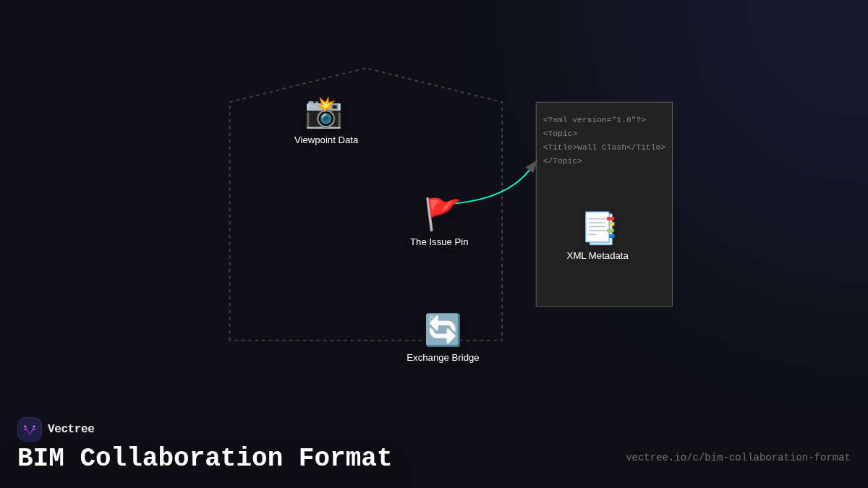Click the blue sync symbol inside Exchange Bridge
Image resolution: width=868 pixels, height=488 pixels.
click(x=442, y=330)
